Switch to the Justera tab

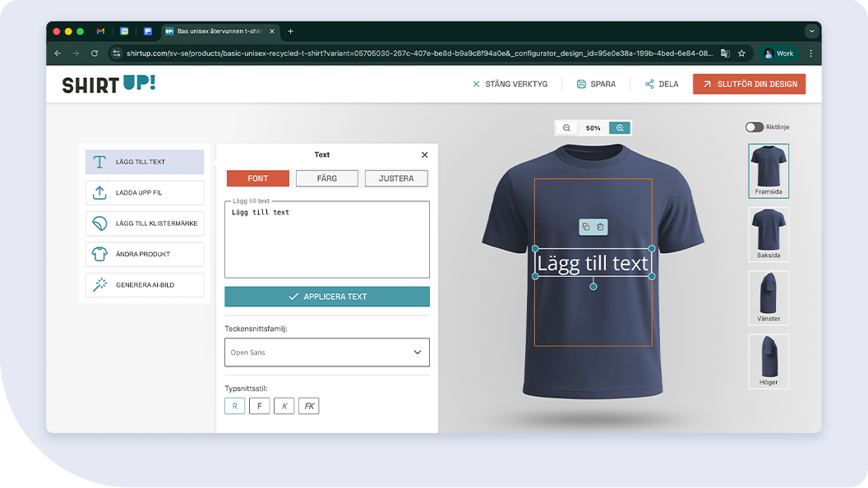tap(396, 178)
